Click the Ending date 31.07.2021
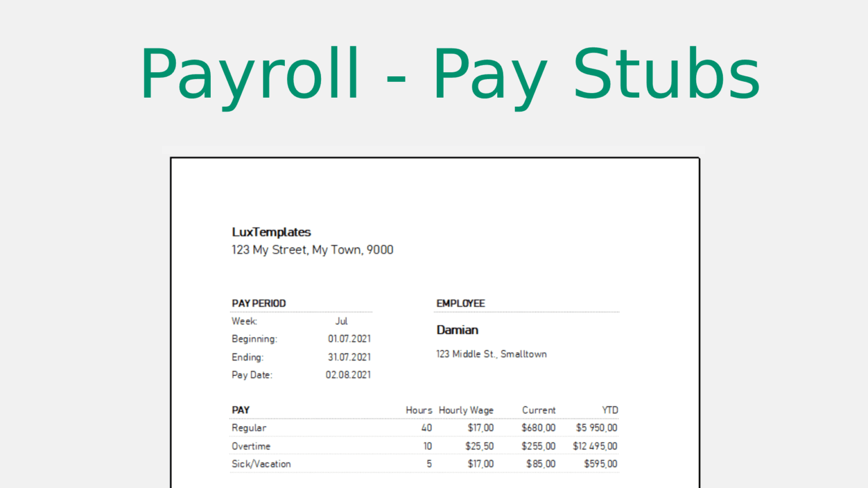The height and width of the screenshot is (488, 868). (349, 357)
